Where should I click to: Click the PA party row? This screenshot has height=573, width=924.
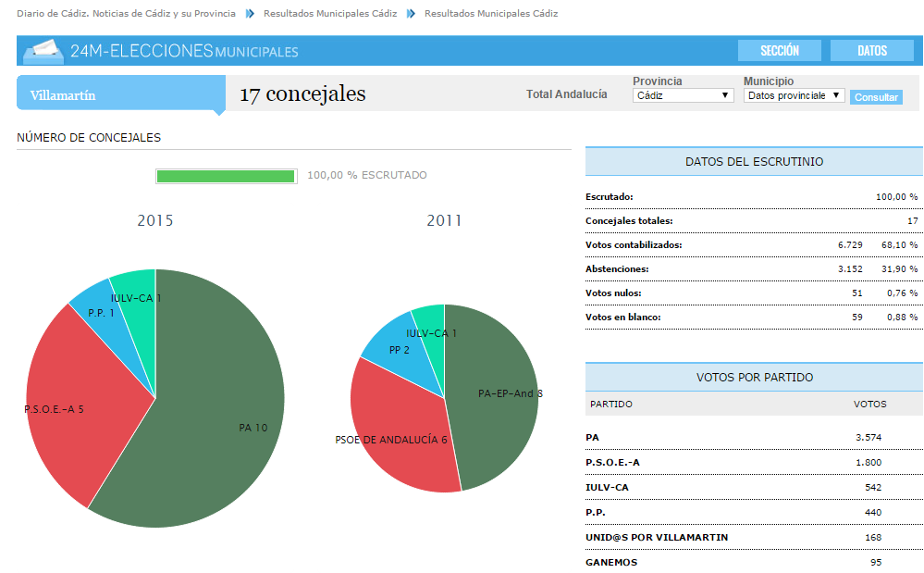(754, 438)
